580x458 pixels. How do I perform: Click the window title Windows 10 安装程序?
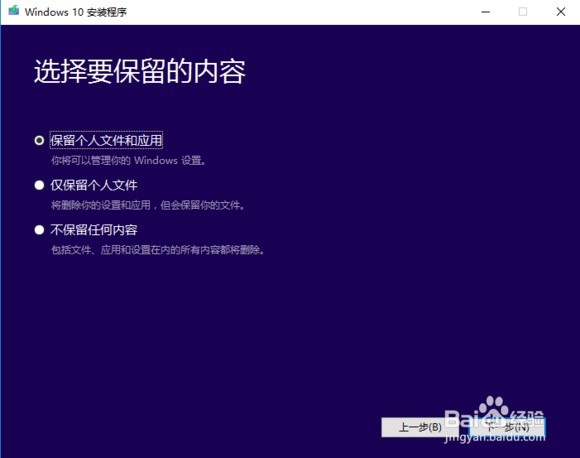point(76,12)
